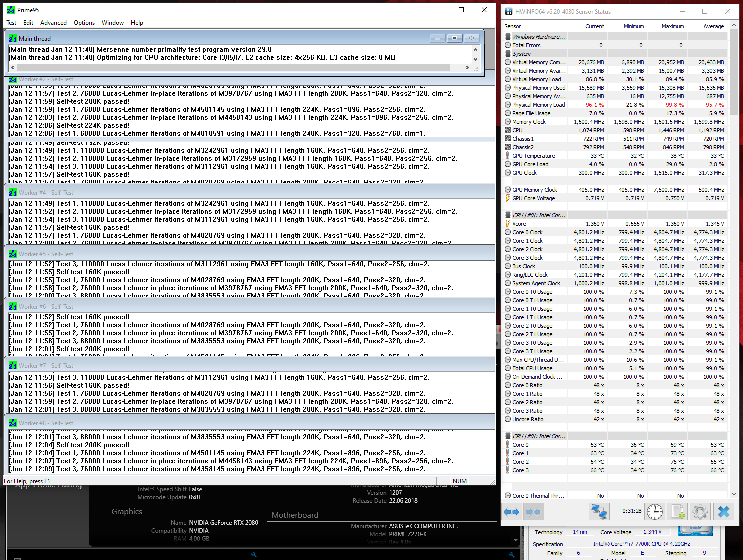This screenshot has height=560, width=743.
Task: Click the Total Errors row icon
Action: tap(508, 45)
